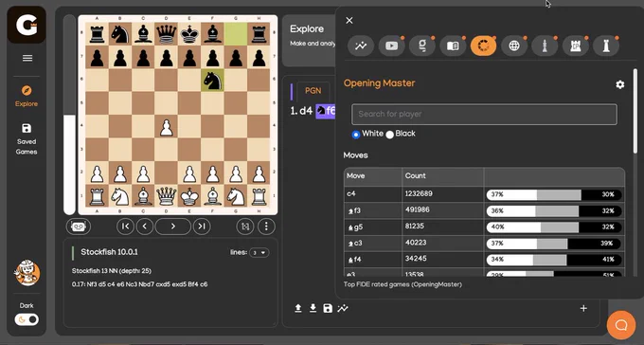Click the engine line starting 0.17: Nf3
The height and width of the screenshot is (345, 644).
tap(139, 284)
